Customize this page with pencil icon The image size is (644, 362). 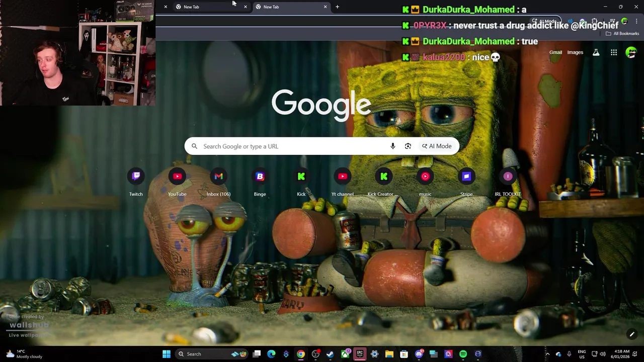632,334
